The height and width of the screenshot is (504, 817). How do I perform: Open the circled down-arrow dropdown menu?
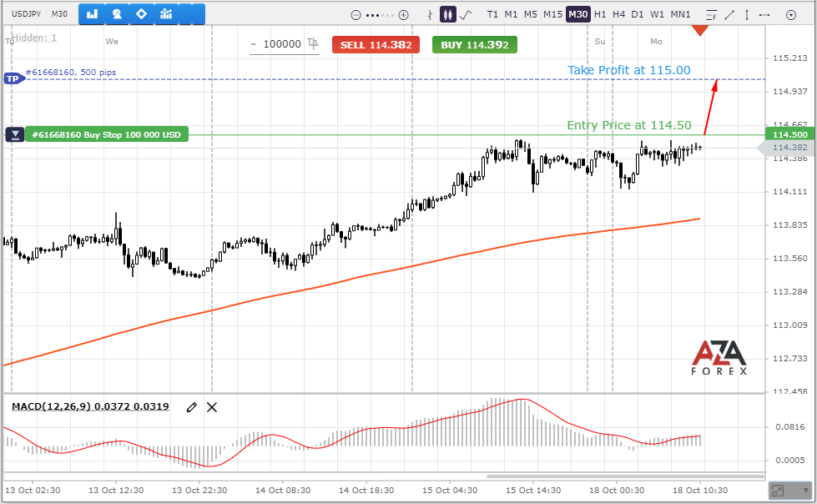(791, 15)
